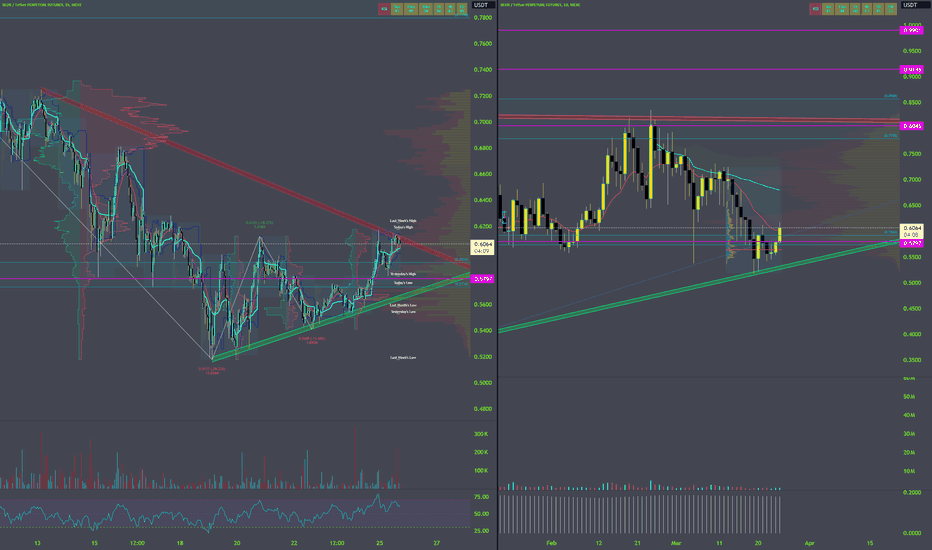
Task: Click the 0.7800 price on left scale
Action: pos(483,18)
